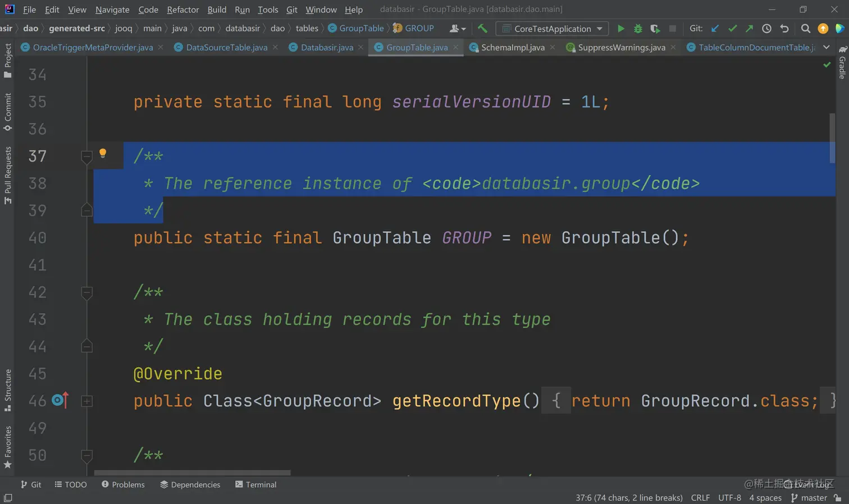Close the SchemaImpl.java tab

pos(553,48)
